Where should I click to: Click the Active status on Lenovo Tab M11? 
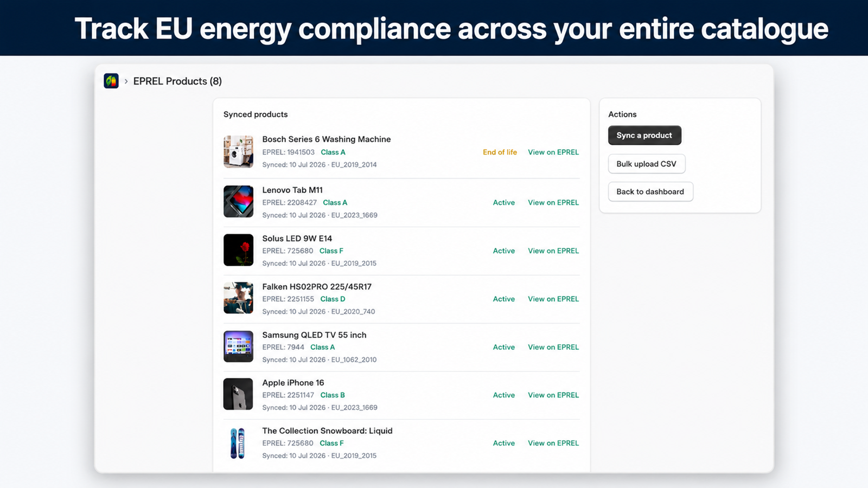pos(504,203)
